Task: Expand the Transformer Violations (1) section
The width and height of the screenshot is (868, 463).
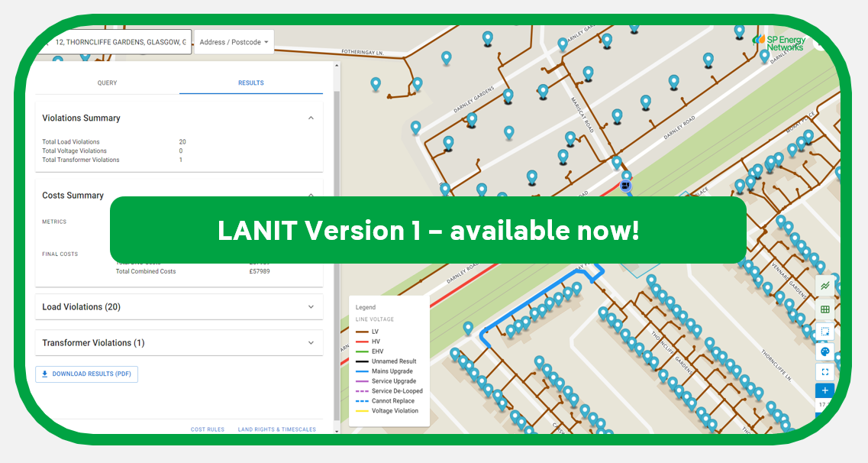Action: [179, 343]
